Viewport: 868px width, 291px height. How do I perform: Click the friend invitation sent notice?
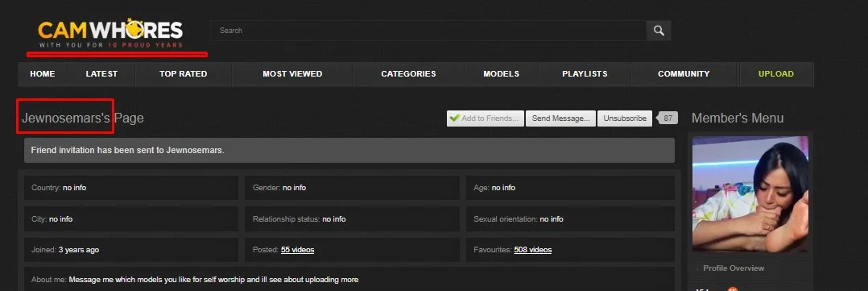[x=349, y=150]
